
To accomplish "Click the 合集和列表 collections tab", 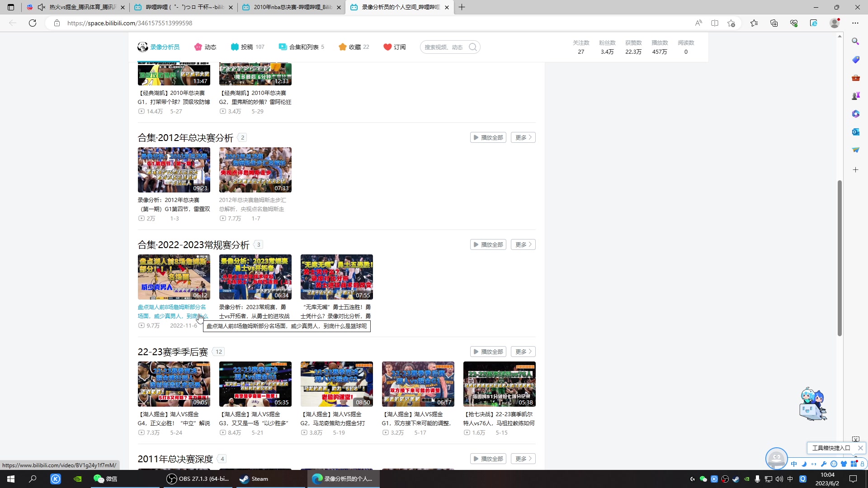I will click(x=301, y=47).
